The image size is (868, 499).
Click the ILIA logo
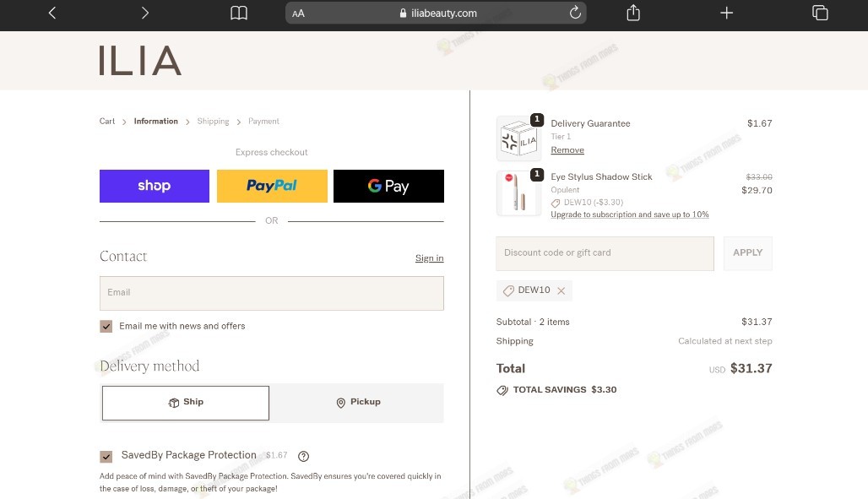[140, 60]
